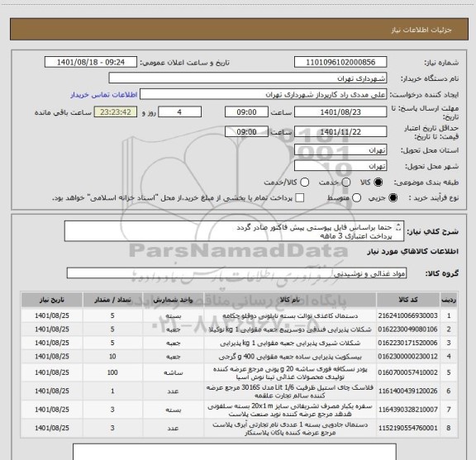Image resolution: width=476 pixels, height=460 pixels.
Task: Click the استان محل تحویل field
Action: [x=340, y=150]
